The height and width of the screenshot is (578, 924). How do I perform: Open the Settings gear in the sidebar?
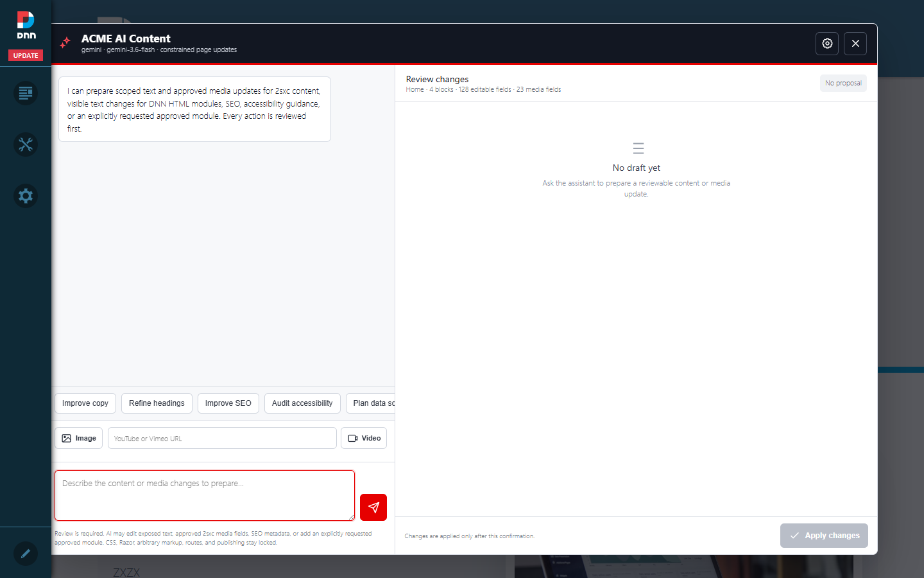coord(26,196)
